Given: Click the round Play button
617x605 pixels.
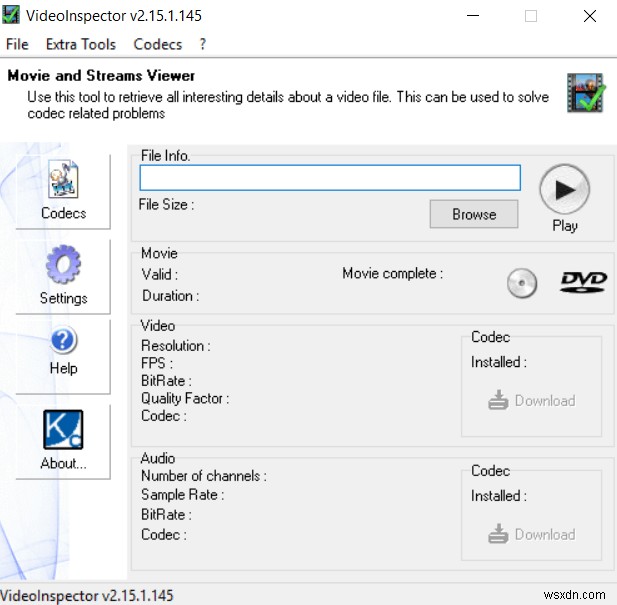Looking at the screenshot, I should coord(564,190).
